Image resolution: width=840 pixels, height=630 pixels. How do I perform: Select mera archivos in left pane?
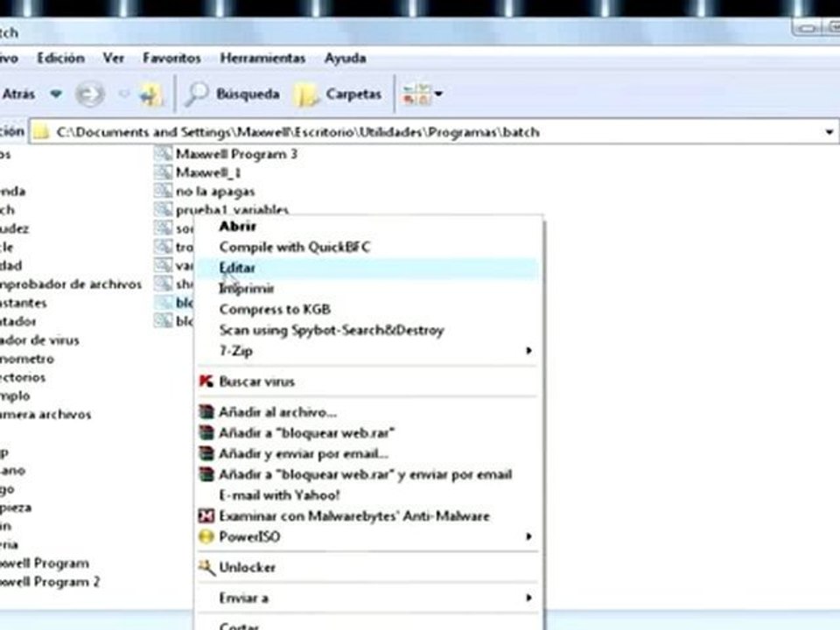click(45, 415)
